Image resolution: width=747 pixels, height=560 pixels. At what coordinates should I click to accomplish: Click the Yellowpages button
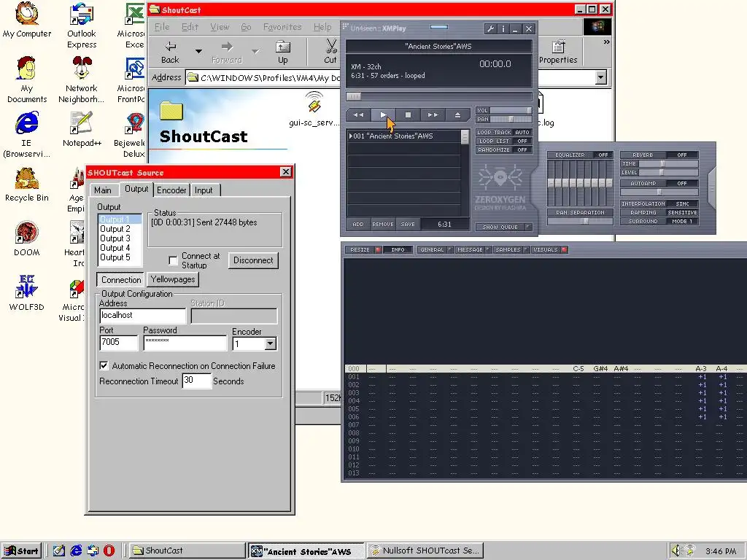(172, 279)
